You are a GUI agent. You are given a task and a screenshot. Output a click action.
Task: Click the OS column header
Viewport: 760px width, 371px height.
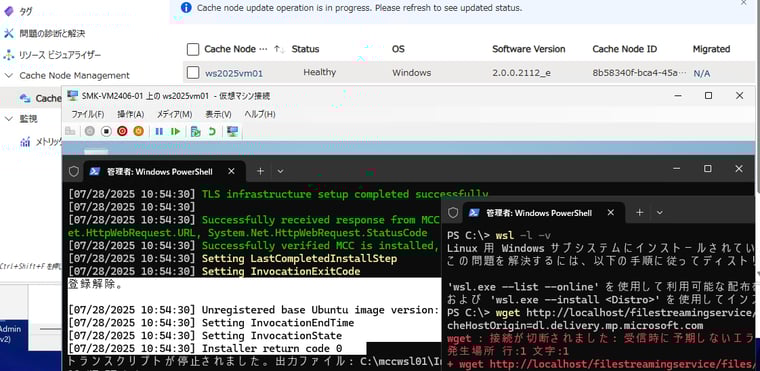click(398, 49)
